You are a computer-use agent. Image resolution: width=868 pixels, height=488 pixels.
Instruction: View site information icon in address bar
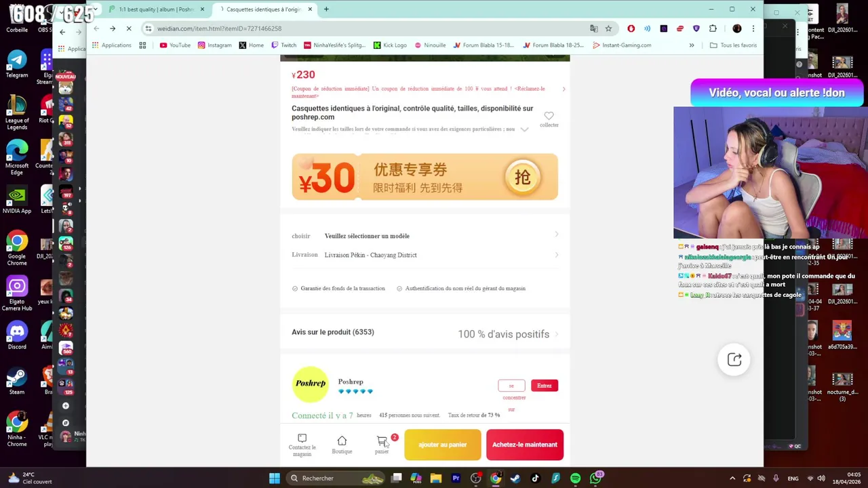point(149,28)
